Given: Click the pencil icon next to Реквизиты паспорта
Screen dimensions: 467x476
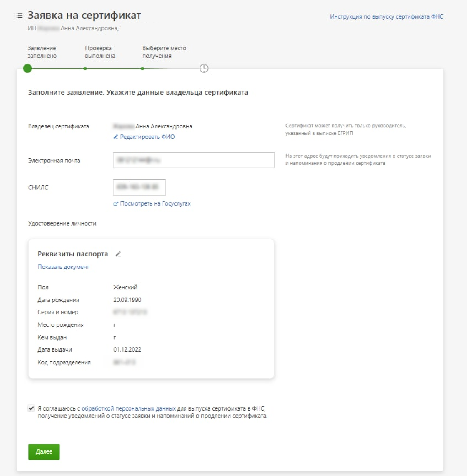Looking at the screenshot, I should pos(118,254).
